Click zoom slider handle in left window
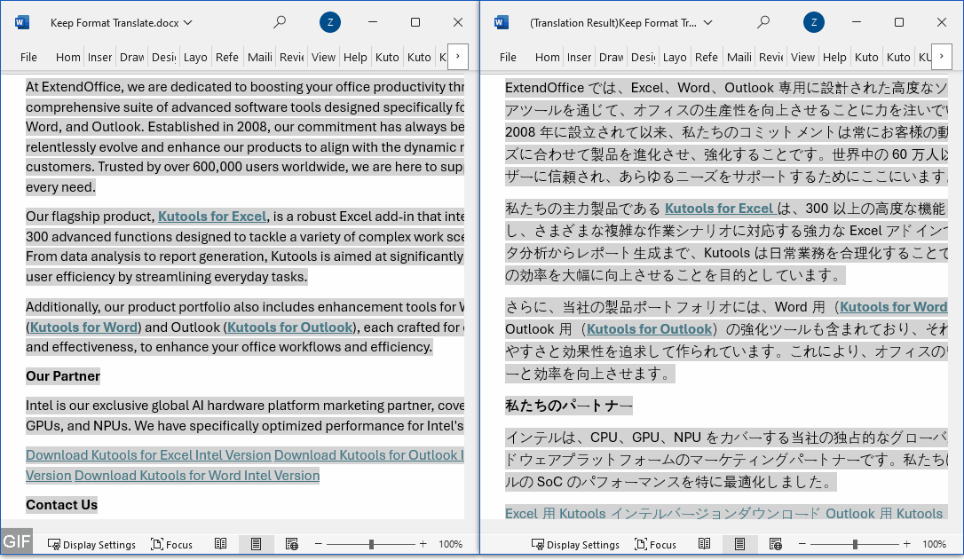 coord(371,544)
